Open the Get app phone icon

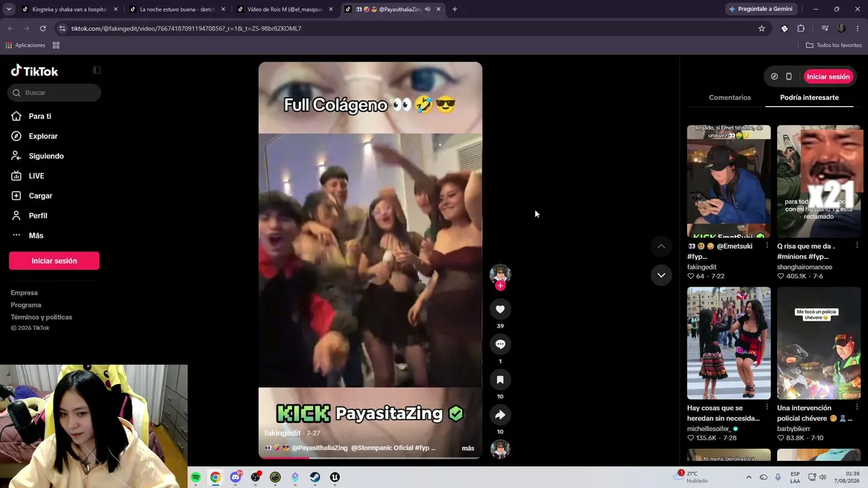pos(789,77)
